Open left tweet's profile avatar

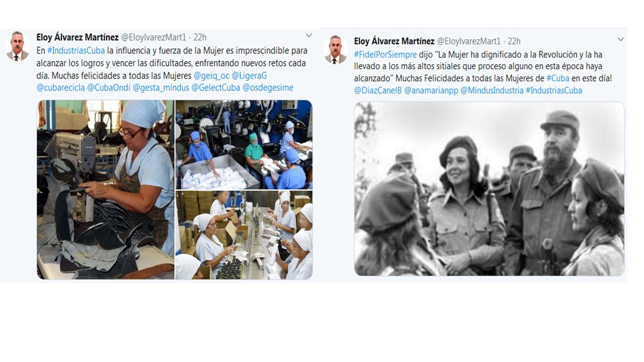[x=18, y=46]
